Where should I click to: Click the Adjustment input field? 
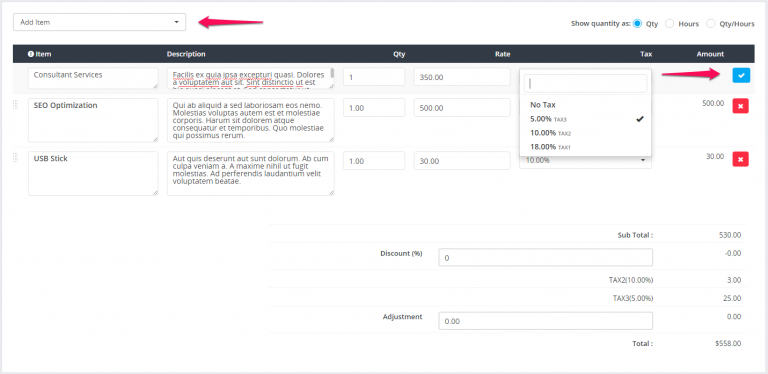(546, 321)
